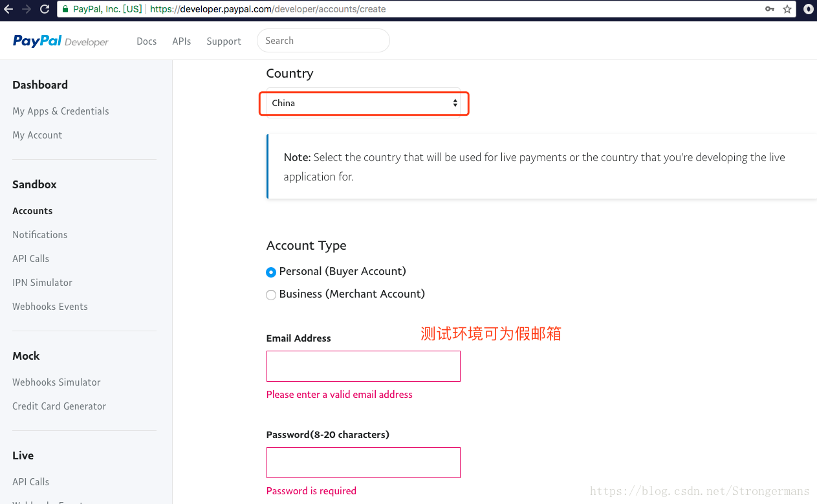Click the Mock sidebar heading
Screen dimensions: 817x504
26,356
